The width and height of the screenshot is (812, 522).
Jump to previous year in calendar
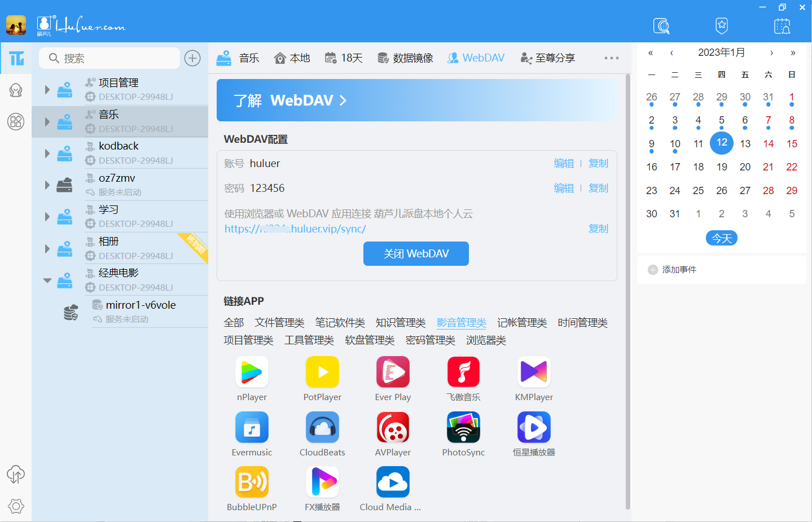click(651, 53)
